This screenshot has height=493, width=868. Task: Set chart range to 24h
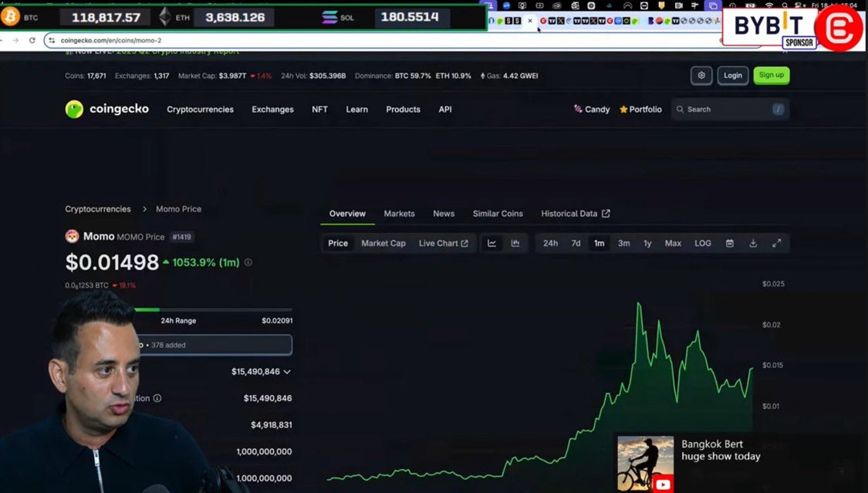click(550, 243)
